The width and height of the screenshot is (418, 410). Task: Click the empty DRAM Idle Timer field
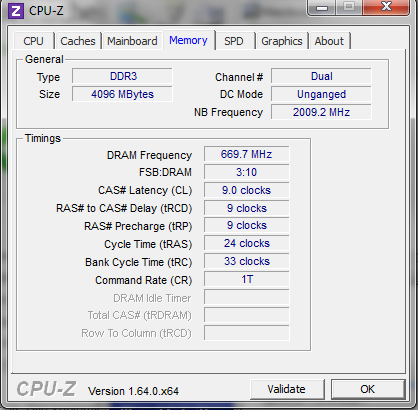(x=247, y=297)
